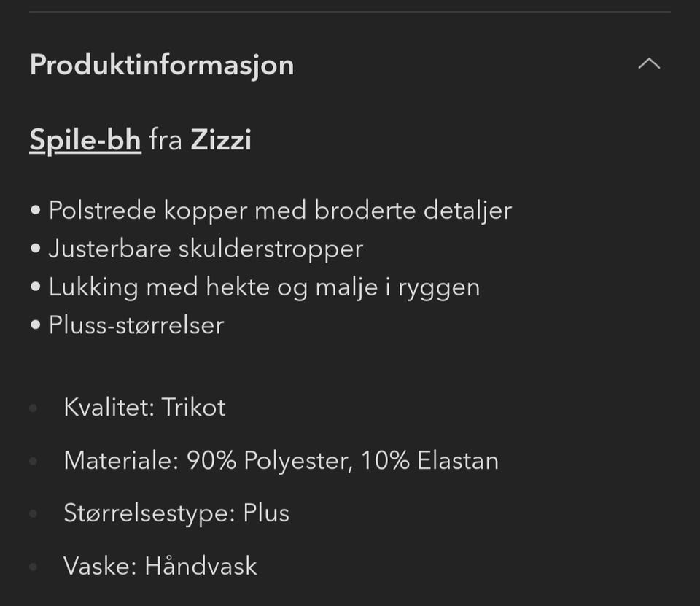Click the bold Zizzi brand name
Screen dimensions: 700x606
click(x=221, y=140)
